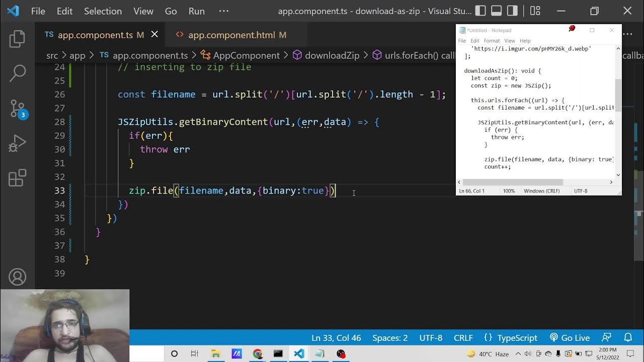Toggle the primary side bar layout button
The image size is (644, 362).
[x=480, y=11]
